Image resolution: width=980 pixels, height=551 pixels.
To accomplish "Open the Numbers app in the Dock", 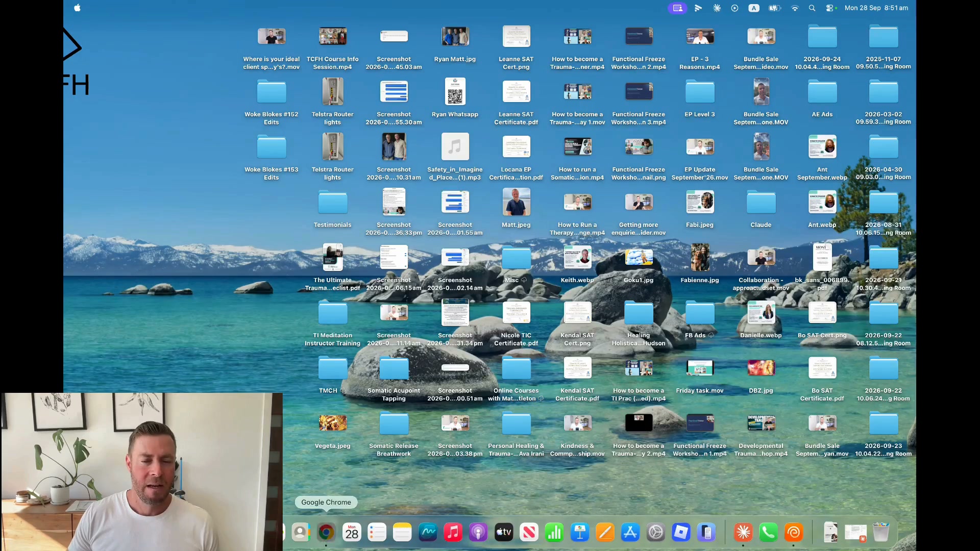I will point(554,533).
